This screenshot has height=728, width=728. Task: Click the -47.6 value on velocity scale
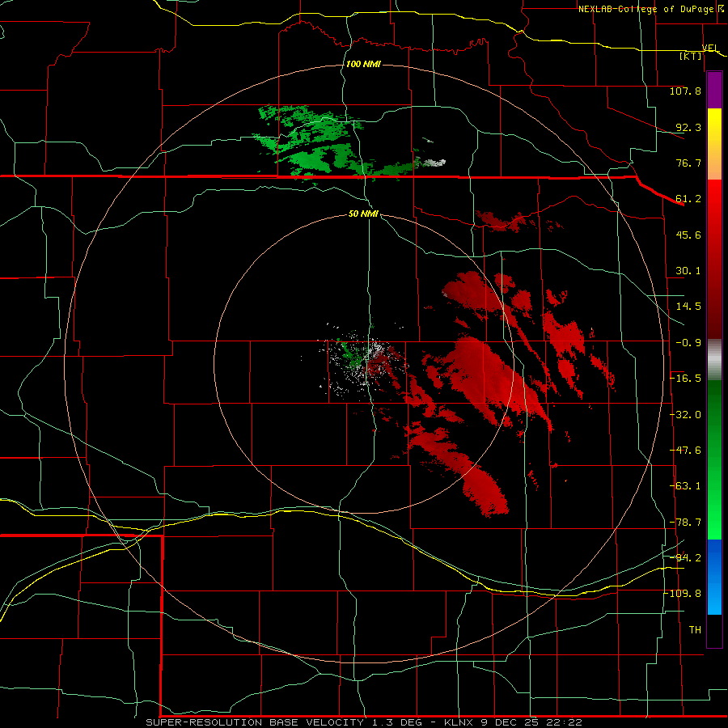685,451
